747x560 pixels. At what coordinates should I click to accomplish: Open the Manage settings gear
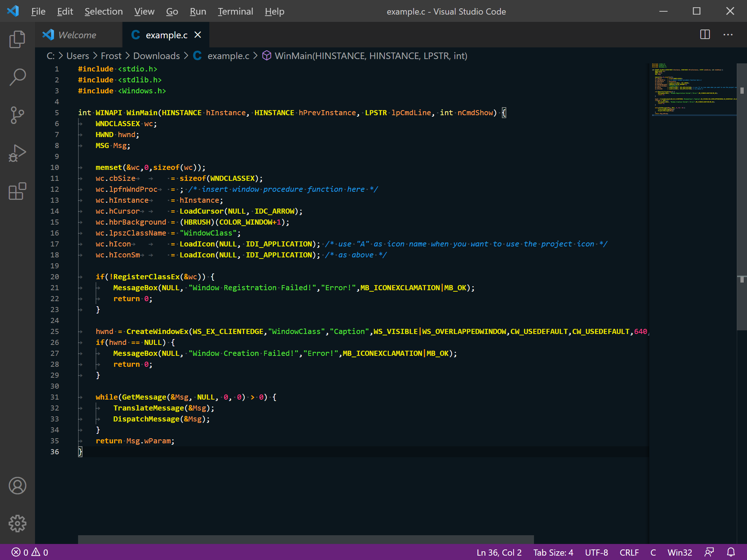[17, 524]
